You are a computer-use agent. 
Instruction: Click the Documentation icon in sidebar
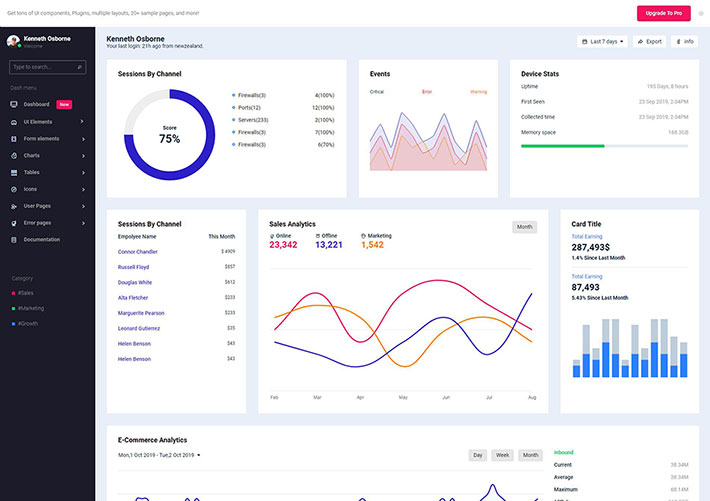click(x=13, y=240)
